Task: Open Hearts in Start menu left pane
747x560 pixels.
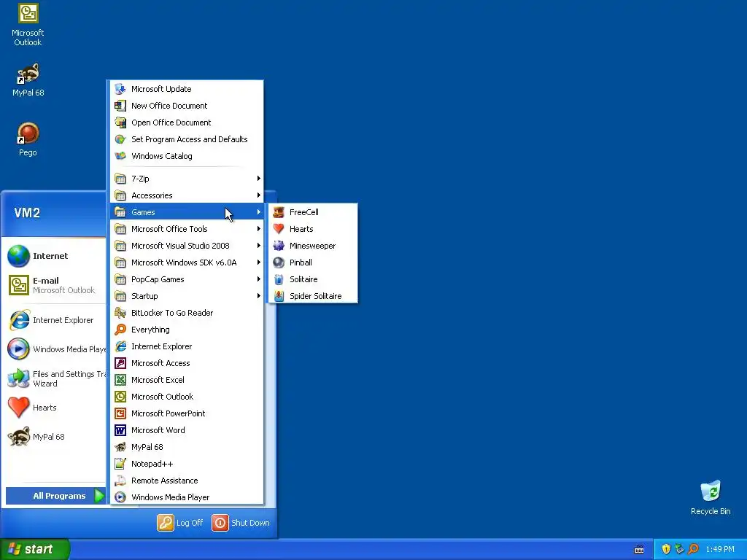Action: [55, 408]
